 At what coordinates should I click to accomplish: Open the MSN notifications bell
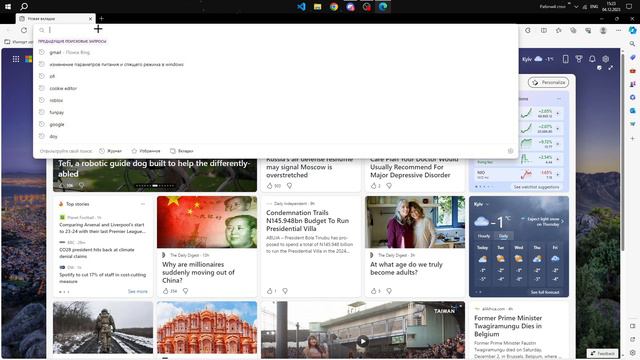592,59
